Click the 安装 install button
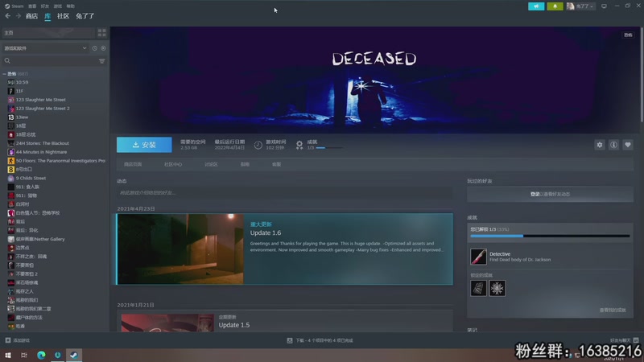 point(144,145)
